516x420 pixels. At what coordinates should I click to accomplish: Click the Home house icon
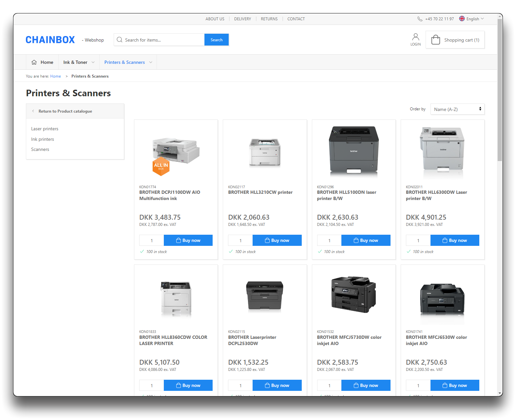click(34, 62)
